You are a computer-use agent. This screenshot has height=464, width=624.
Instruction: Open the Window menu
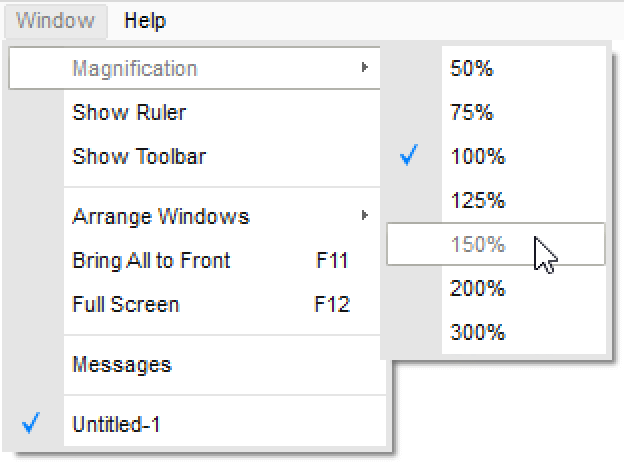(x=56, y=20)
